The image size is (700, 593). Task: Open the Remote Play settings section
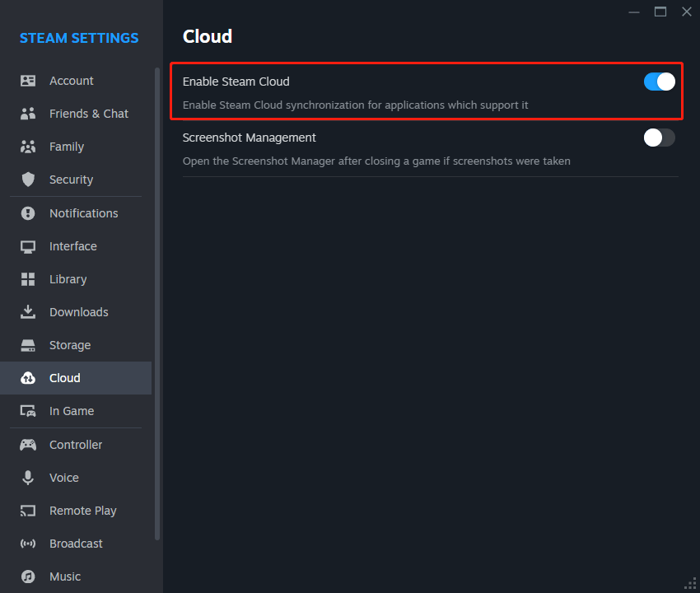point(82,510)
